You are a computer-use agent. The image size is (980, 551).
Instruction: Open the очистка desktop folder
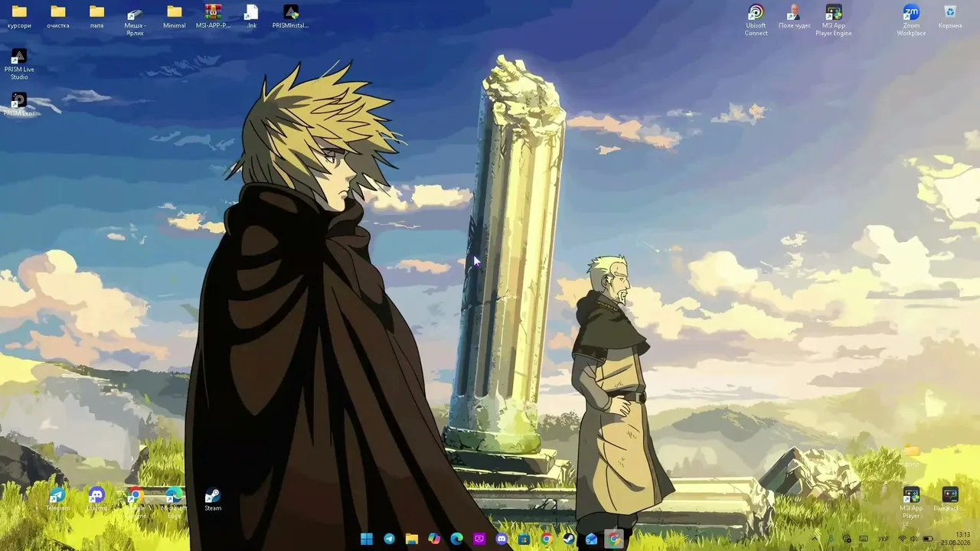pyautogui.click(x=58, y=16)
